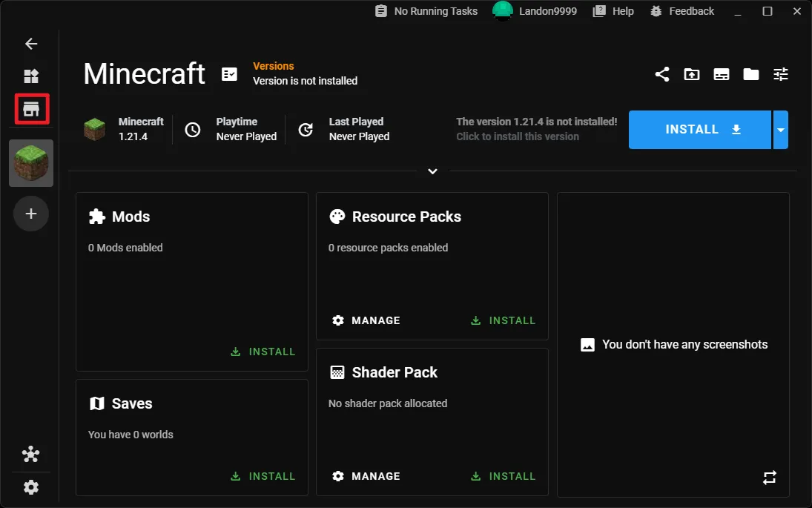The image size is (812, 508).
Task: Open the Landon9999 account menu
Action: [535, 11]
